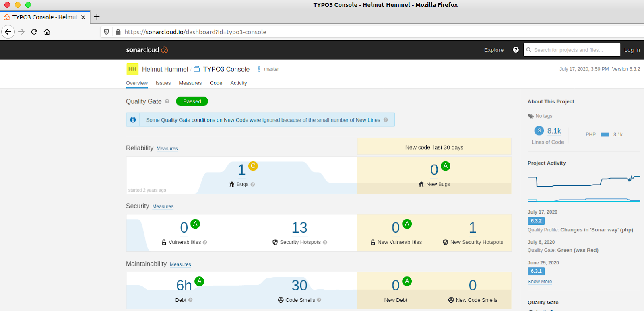
Task: Click the Explore menu item
Action: tap(493, 50)
